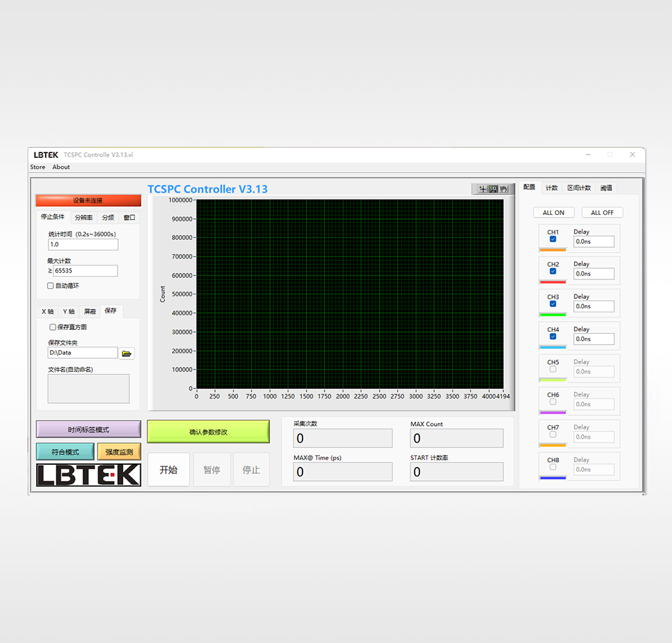The width and height of the screenshot is (672, 643).
Task: Click the LBTEK logo at bottom left
Action: 89,475
